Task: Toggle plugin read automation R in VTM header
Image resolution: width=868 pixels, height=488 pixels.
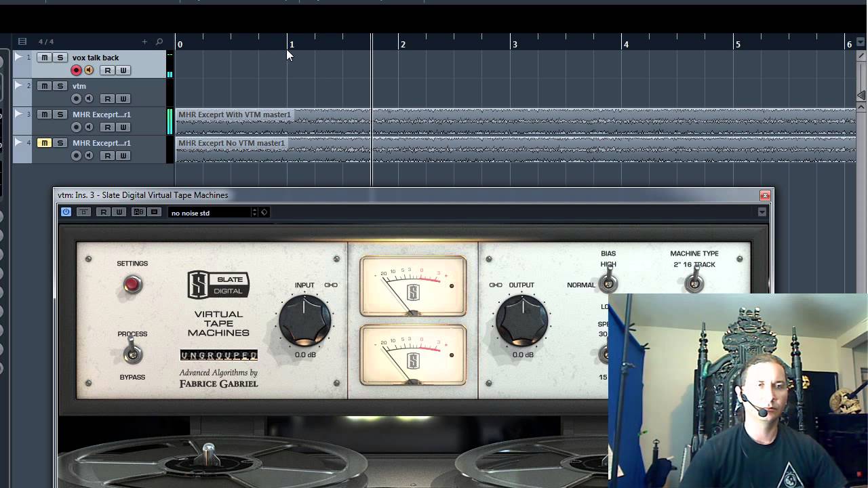Action: click(x=103, y=212)
